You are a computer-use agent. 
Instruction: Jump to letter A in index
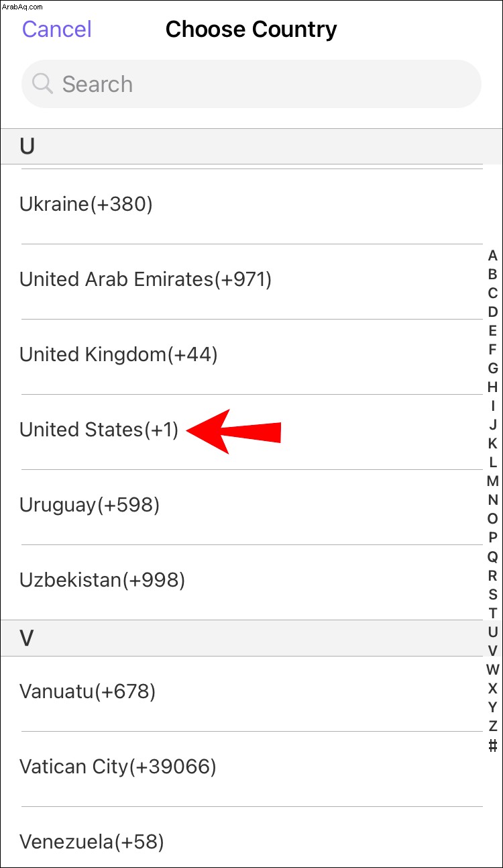tap(493, 256)
